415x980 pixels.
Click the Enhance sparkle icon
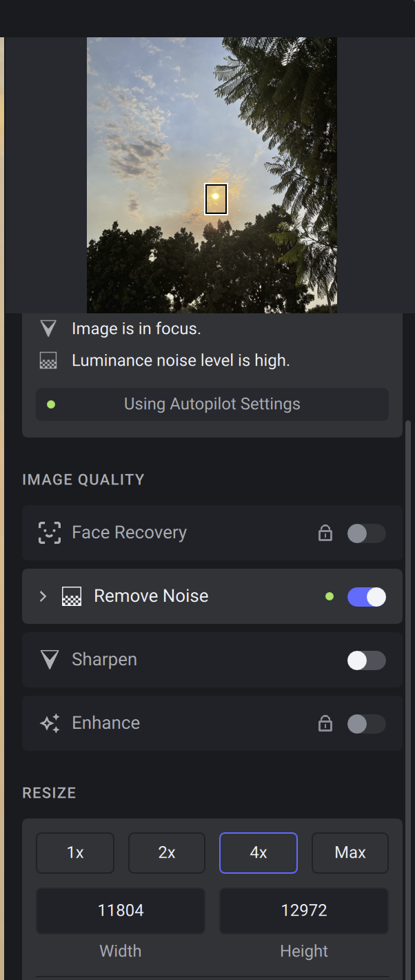[x=50, y=723]
